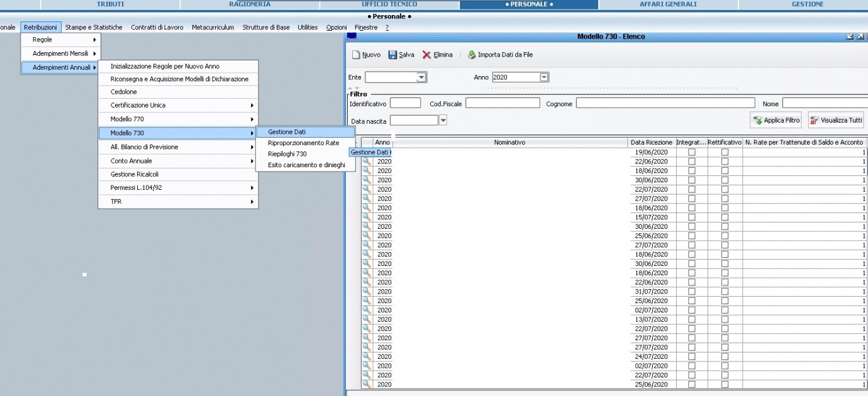Tick Integrat. checkbox for row dated 13/07/2020

coord(692,319)
